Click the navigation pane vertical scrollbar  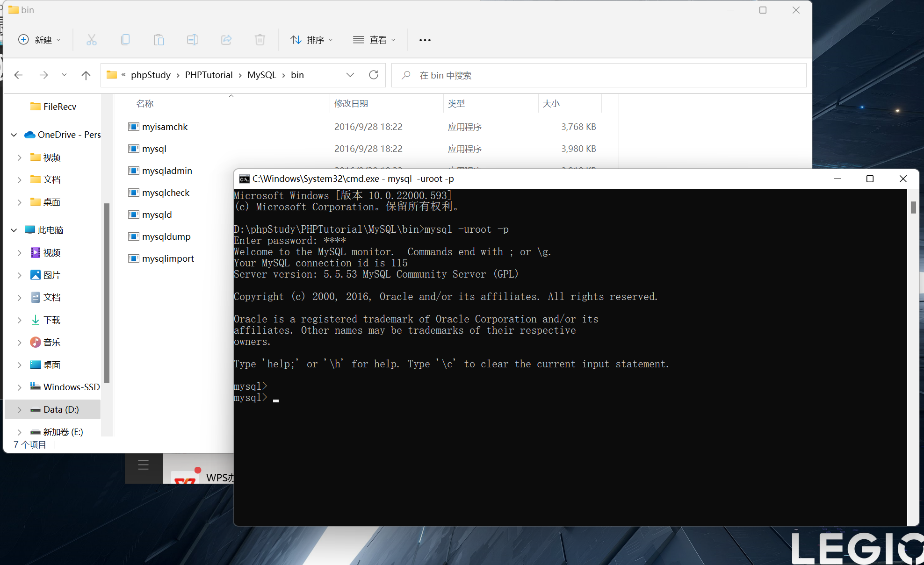(107, 293)
